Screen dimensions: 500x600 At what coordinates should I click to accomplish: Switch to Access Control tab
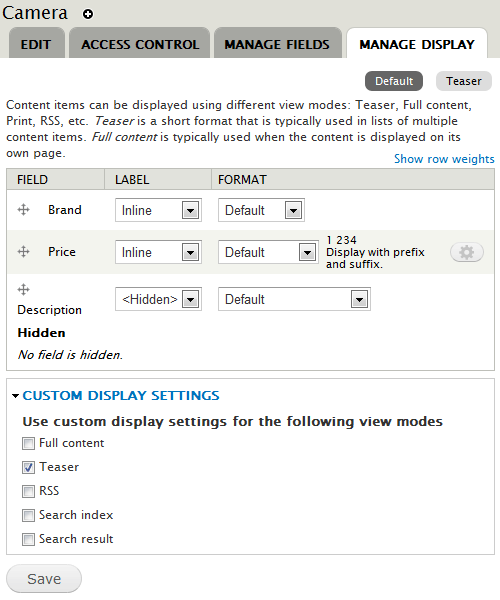pyautogui.click(x=140, y=44)
